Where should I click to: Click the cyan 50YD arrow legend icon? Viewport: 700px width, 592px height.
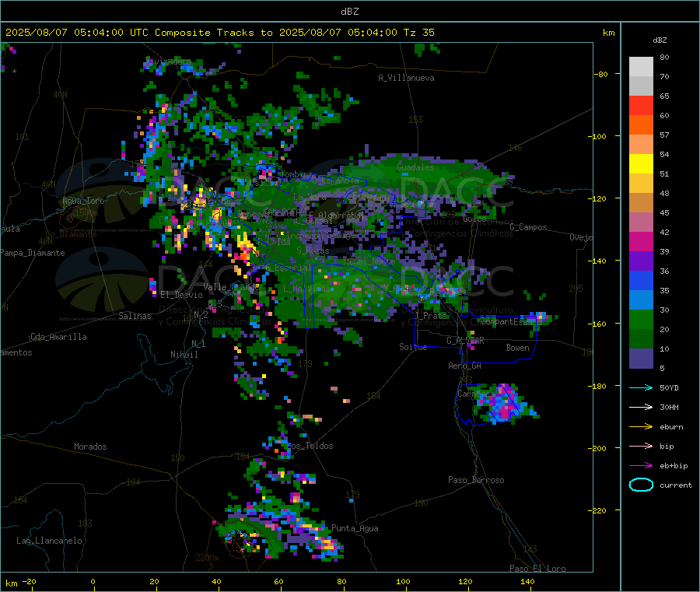[x=641, y=387]
